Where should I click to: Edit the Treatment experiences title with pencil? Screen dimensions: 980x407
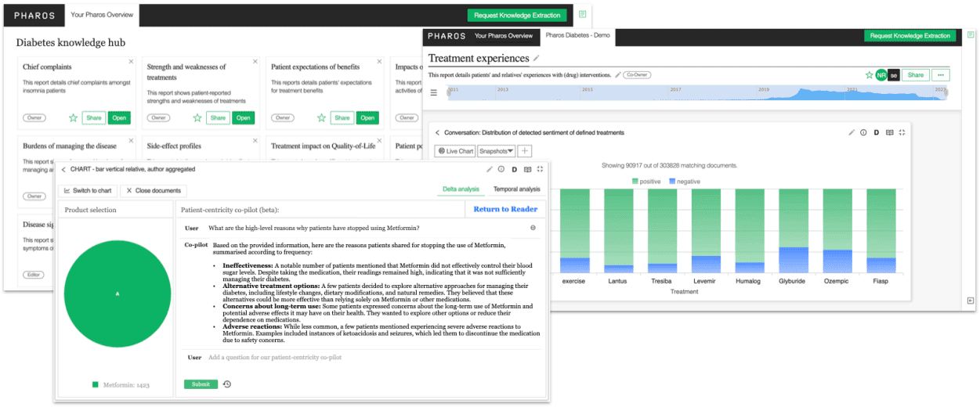pyautogui.click(x=537, y=59)
